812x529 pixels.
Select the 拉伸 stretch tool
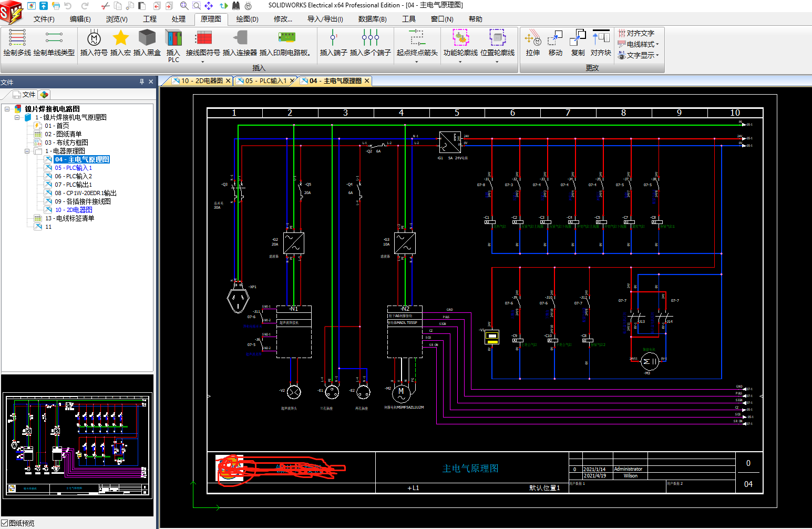(533, 42)
